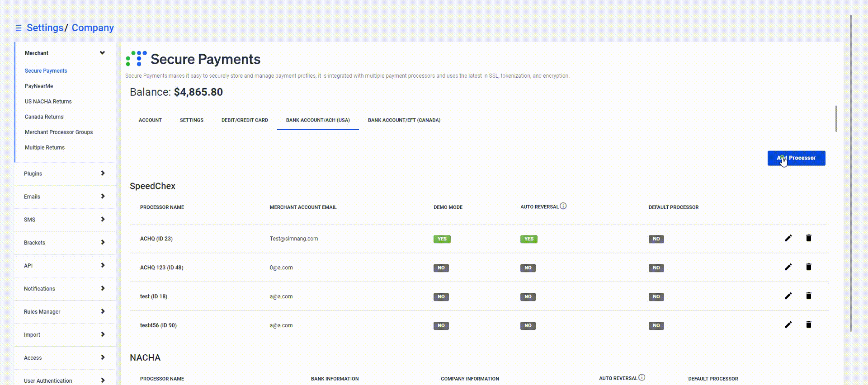This screenshot has height=385, width=868.
Task: Open Secure Payments in sidebar
Action: coord(46,71)
